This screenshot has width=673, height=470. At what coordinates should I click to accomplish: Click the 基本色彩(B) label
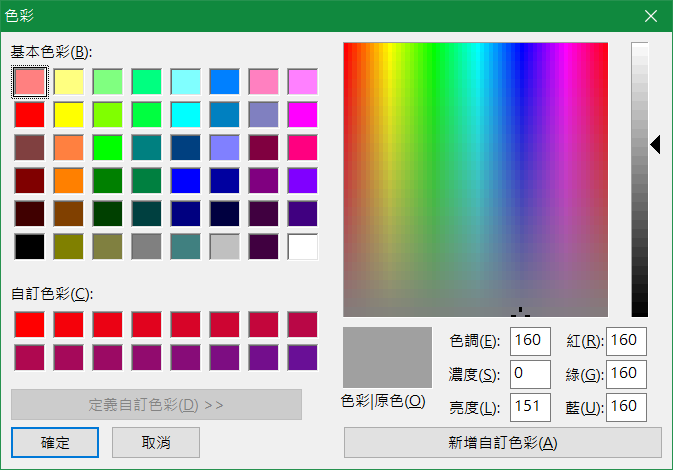click(51, 52)
